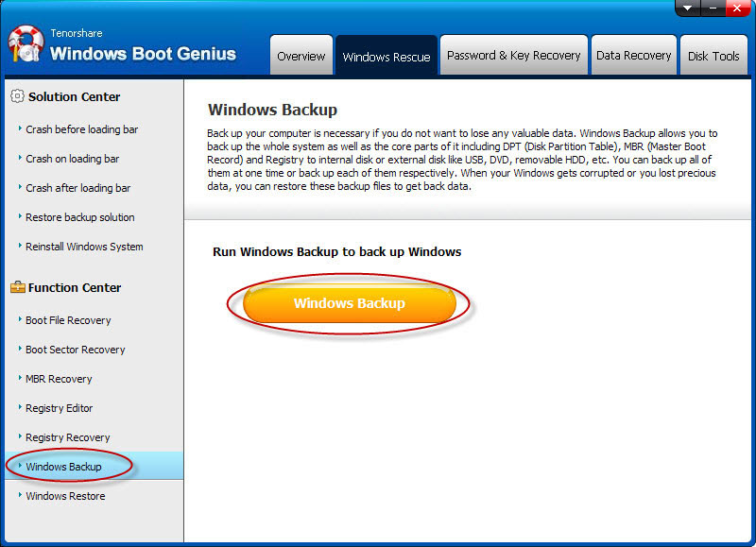Click the Function Center toolbox icon
This screenshot has height=547, width=756.
click(16, 287)
